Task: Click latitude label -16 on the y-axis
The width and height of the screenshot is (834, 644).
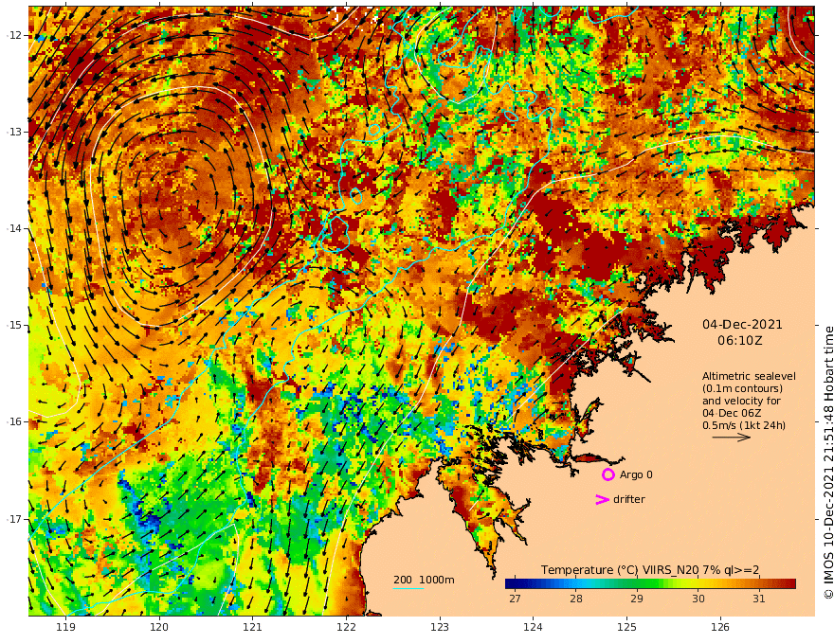Action: (14, 421)
